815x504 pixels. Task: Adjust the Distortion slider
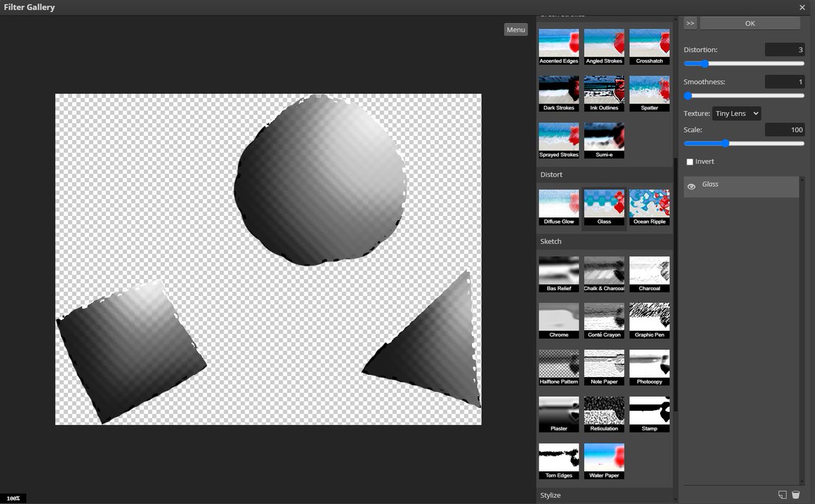click(744, 64)
